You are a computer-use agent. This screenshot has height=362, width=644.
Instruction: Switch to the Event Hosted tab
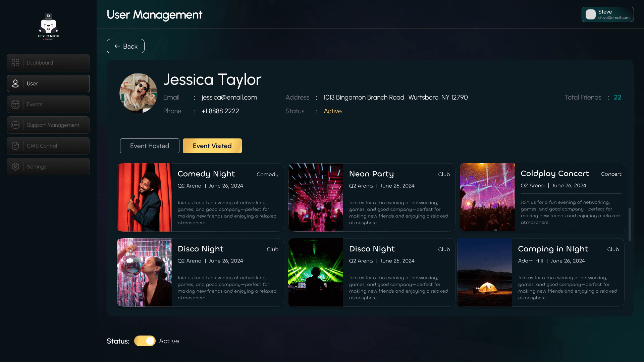point(150,146)
